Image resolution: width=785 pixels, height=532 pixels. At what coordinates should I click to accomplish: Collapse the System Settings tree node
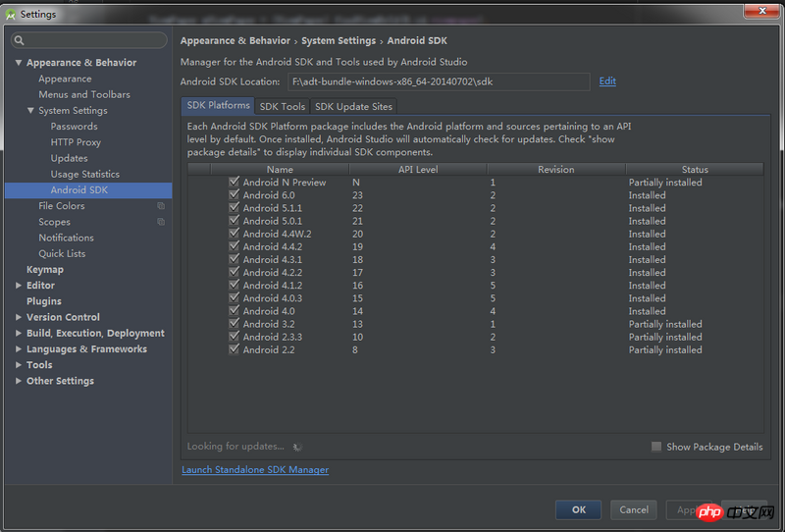pos(30,110)
